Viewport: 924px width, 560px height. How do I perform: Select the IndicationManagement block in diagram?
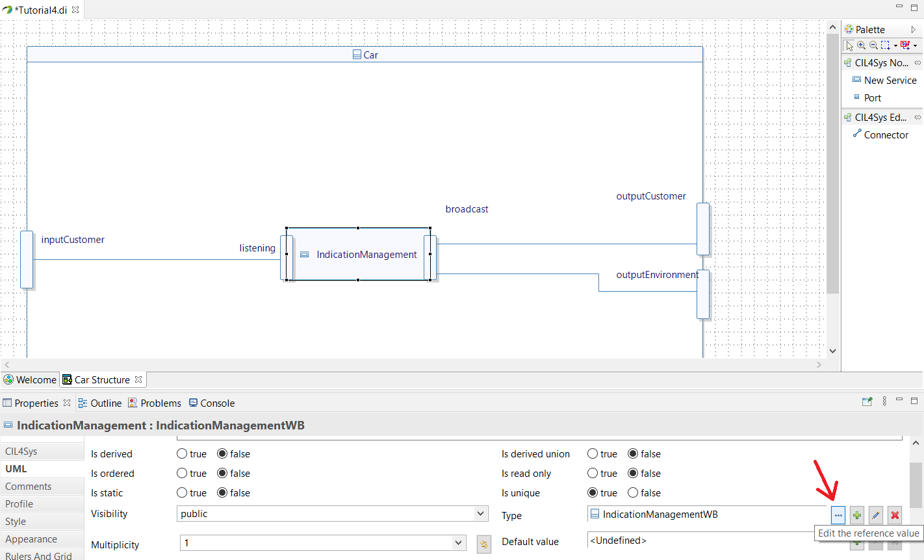[x=359, y=255]
